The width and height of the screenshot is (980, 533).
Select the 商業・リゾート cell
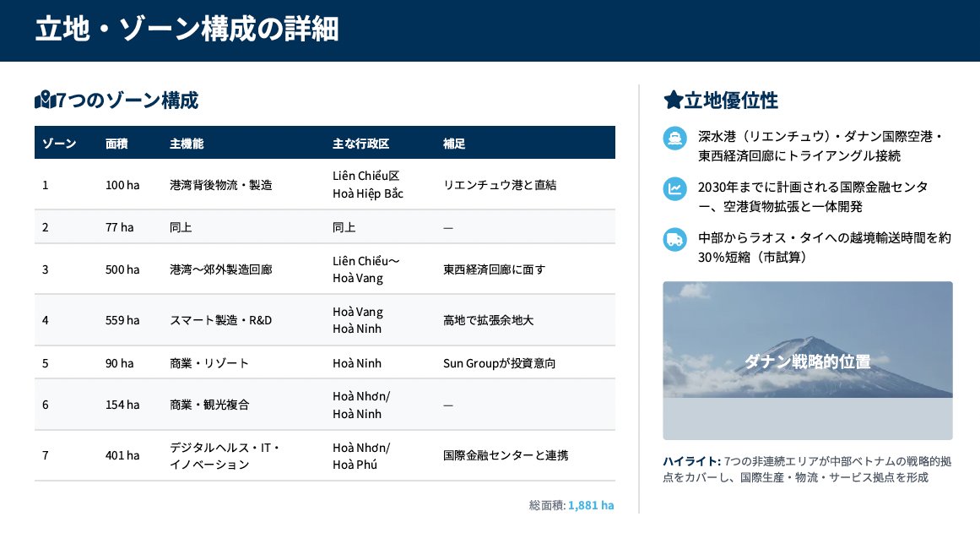(209, 363)
